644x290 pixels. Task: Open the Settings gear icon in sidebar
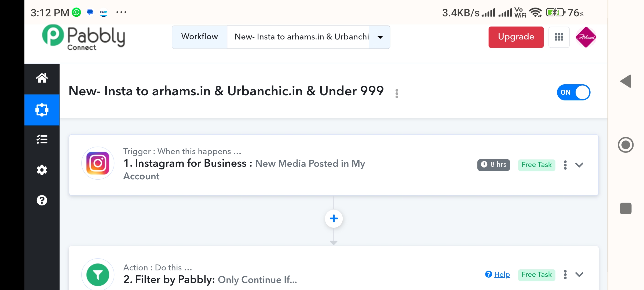pos(42,170)
